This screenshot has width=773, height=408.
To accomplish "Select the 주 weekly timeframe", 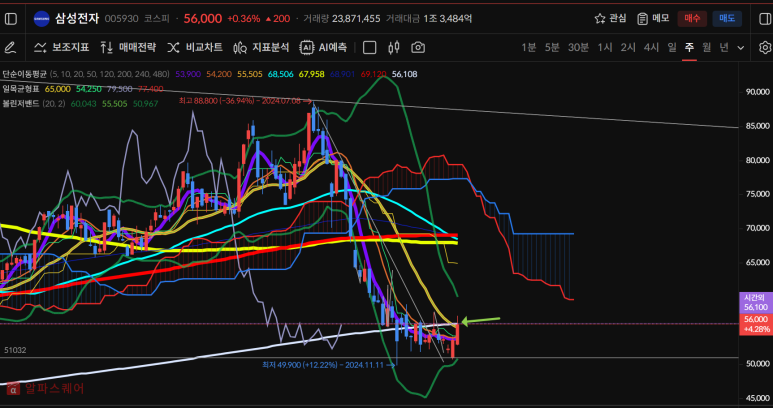I will tap(689, 48).
